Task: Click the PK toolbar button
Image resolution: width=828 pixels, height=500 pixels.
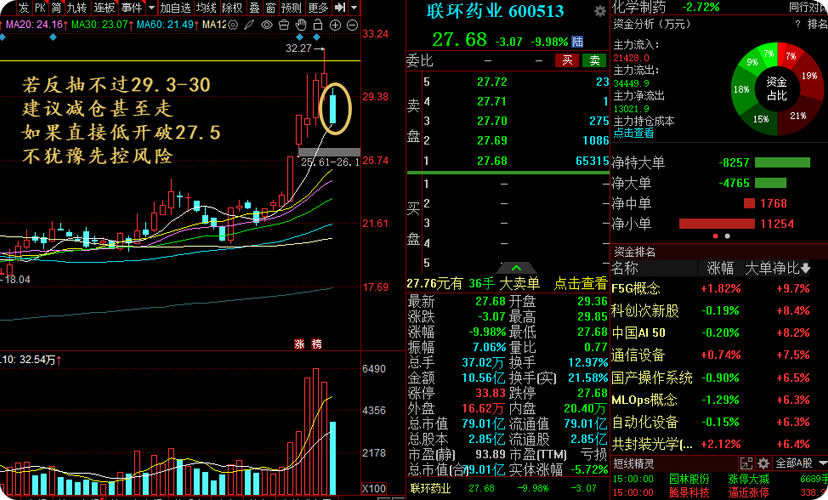Action: (x=40, y=7)
